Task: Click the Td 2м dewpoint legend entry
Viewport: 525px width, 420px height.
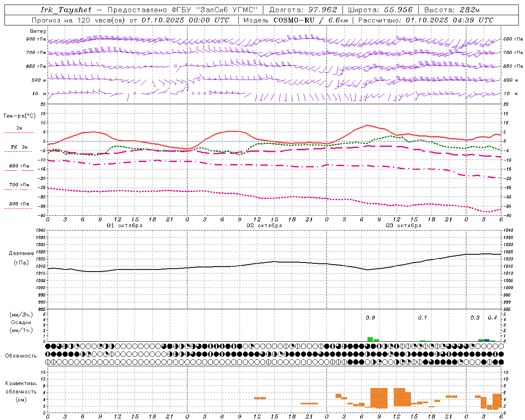Action: tap(19, 147)
